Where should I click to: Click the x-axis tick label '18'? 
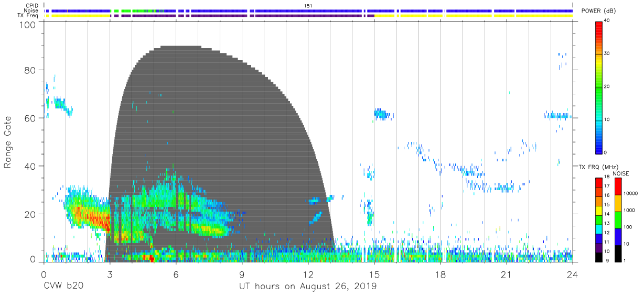click(x=441, y=274)
